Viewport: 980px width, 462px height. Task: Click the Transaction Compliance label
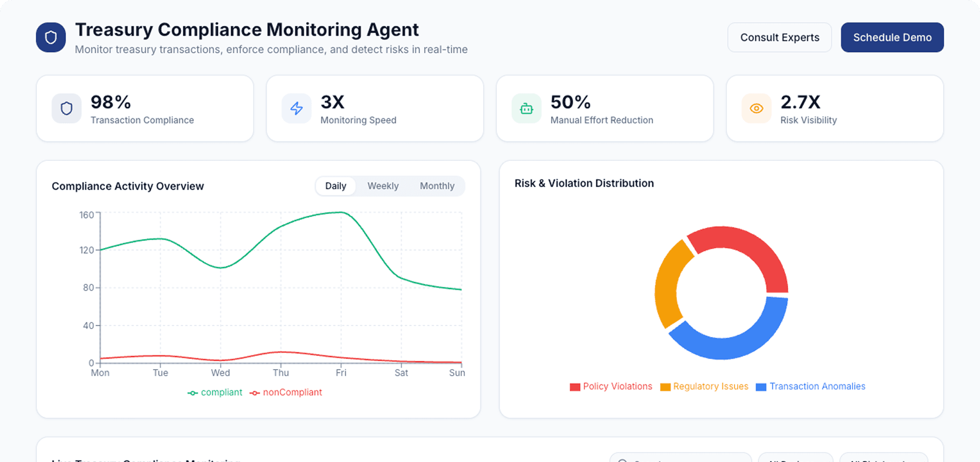[142, 120]
